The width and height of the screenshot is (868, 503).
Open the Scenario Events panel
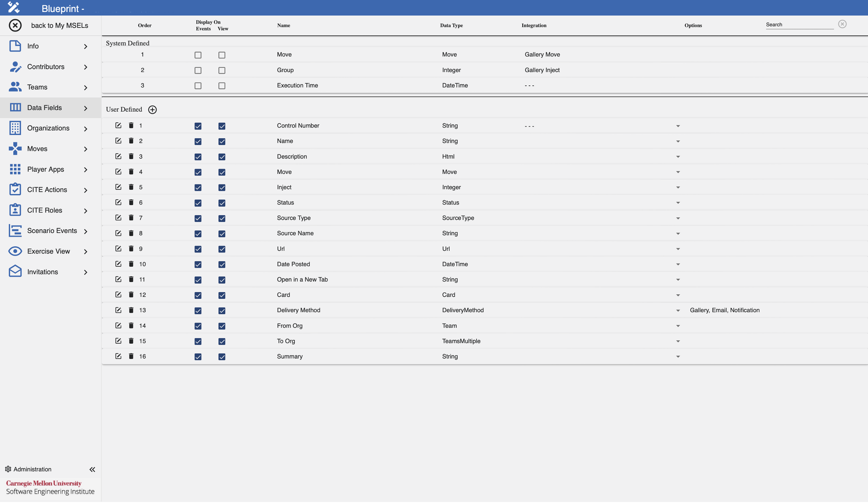click(x=52, y=231)
